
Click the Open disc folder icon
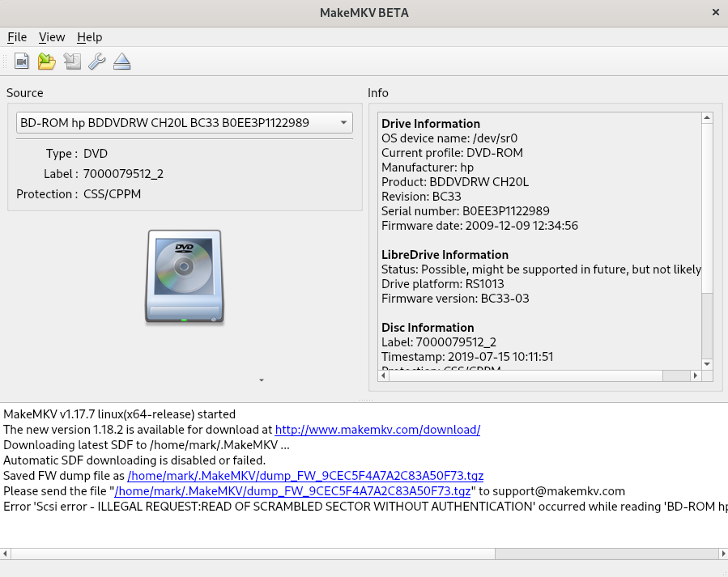coord(47,62)
